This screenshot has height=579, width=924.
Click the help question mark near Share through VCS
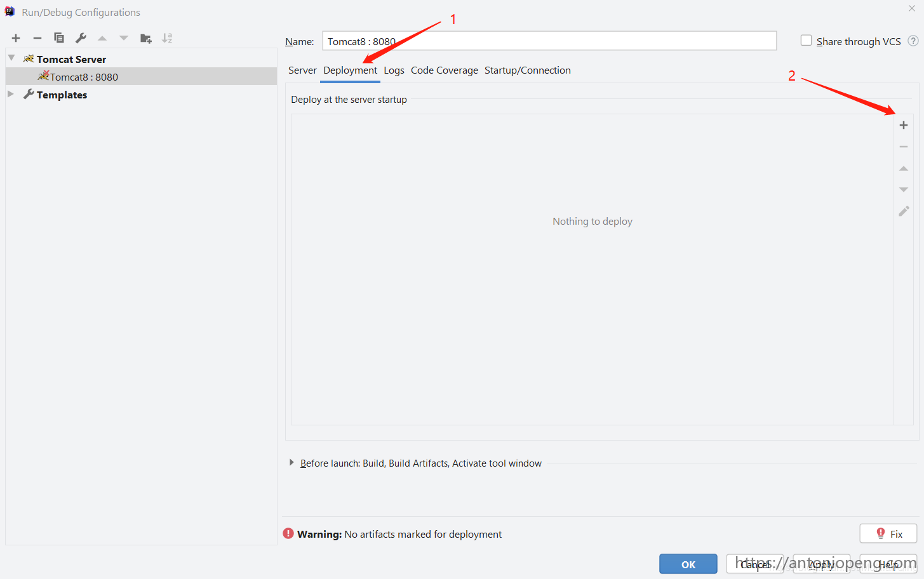[x=913, y=41]
